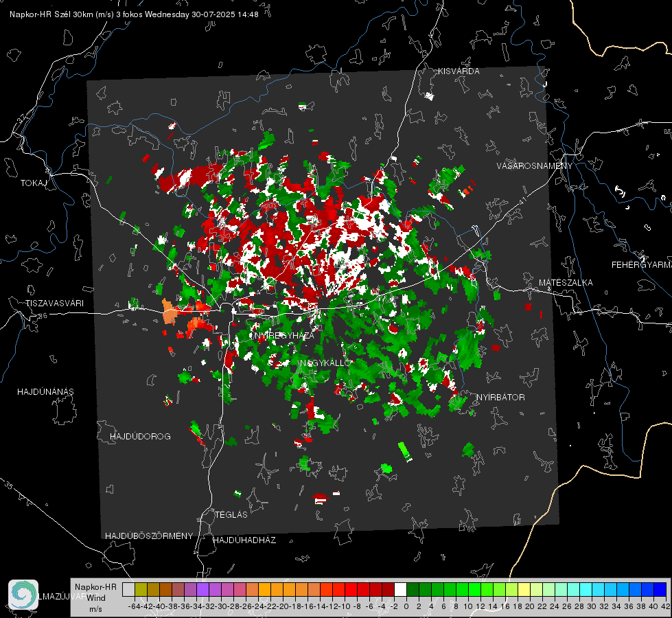This screenshot has width=672, height=618.
Task: Click the legend value label -20
Action: tap(283, 606)
